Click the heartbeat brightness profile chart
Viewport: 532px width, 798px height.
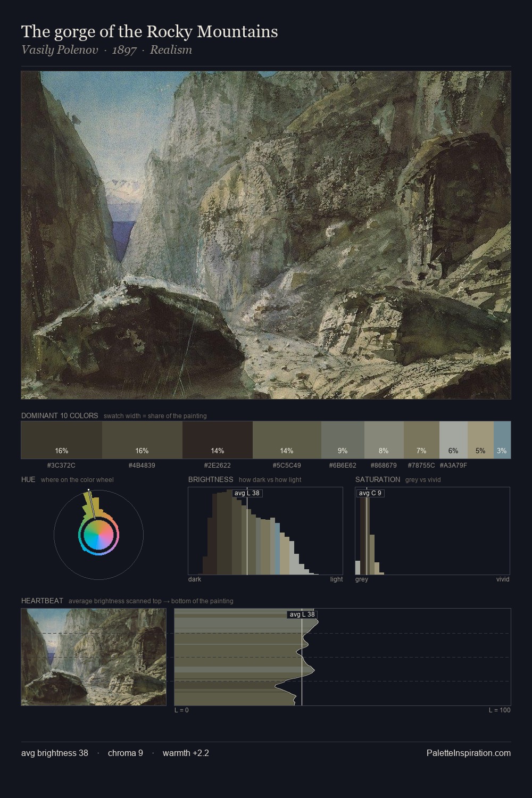(x=343, y=657)
